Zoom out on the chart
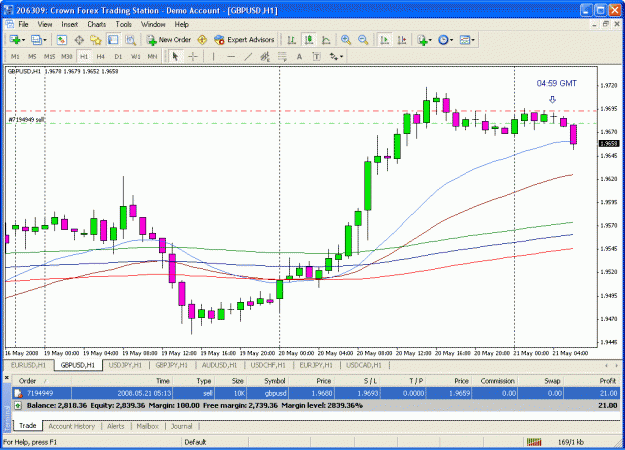Image resolution: width=625 pixels, height=450 pixels. (x=363, y=40)
